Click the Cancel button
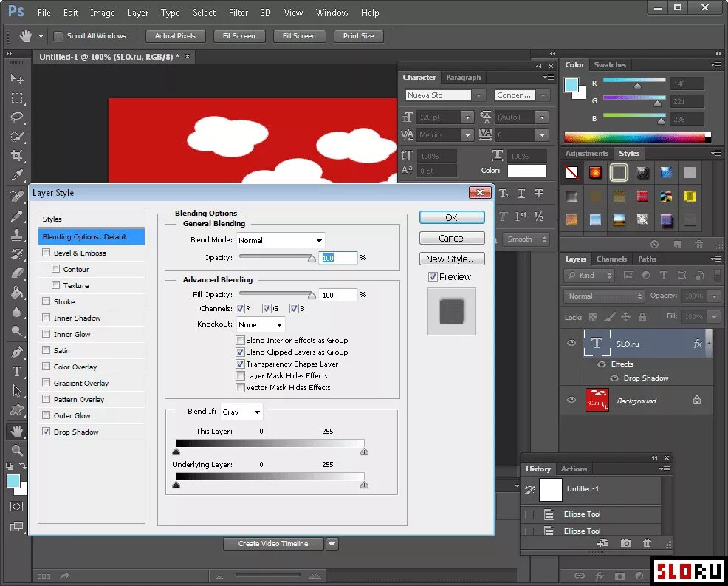Viewport: 728px width, 586px height. (452, 239)
